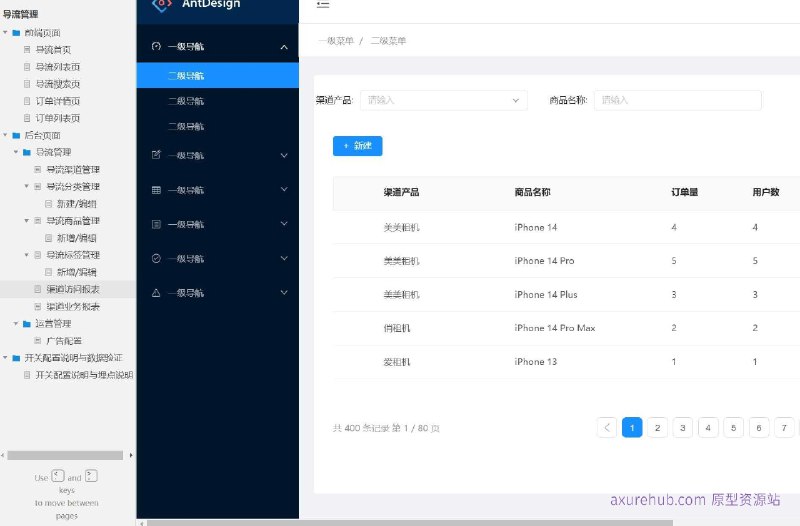Collapse the 开关配置说明与数据验证 folder arrow
800x526 pixels.
pos(5,358)
